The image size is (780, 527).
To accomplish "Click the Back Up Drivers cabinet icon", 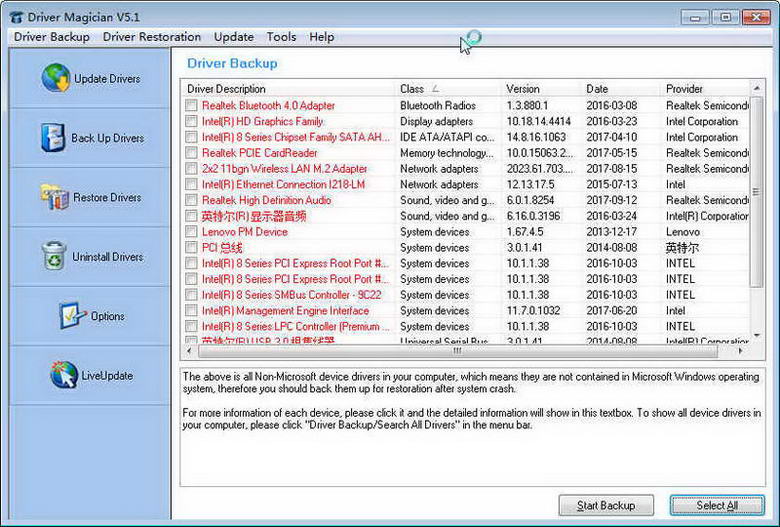I will point(53,137).
